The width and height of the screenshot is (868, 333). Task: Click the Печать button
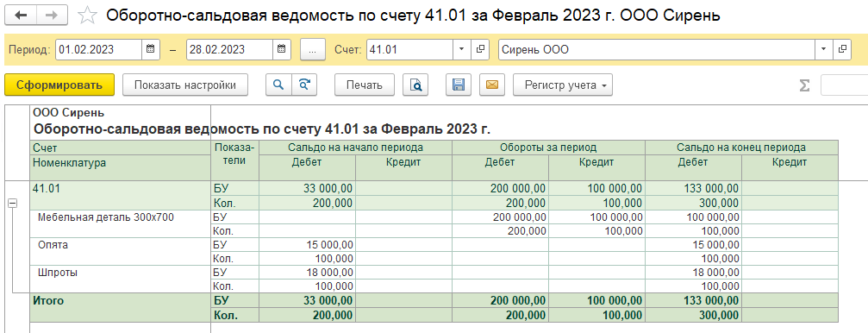click(365, 85)
